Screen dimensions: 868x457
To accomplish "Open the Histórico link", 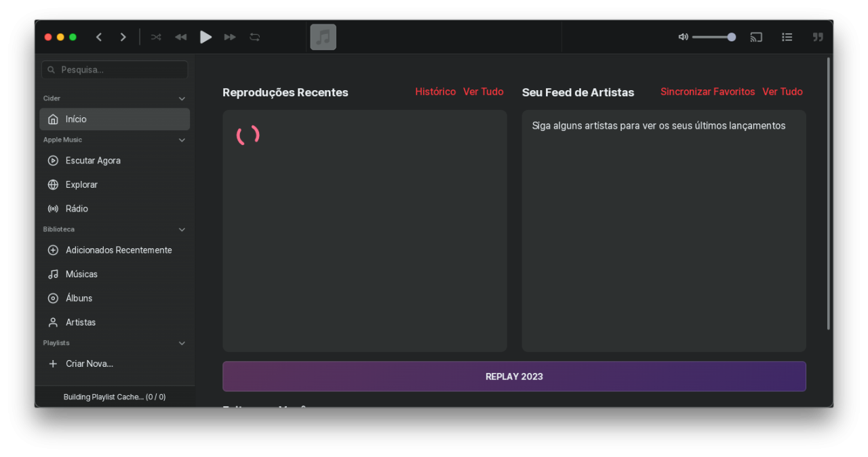I will pyautogui.click(x=435, y=92).
